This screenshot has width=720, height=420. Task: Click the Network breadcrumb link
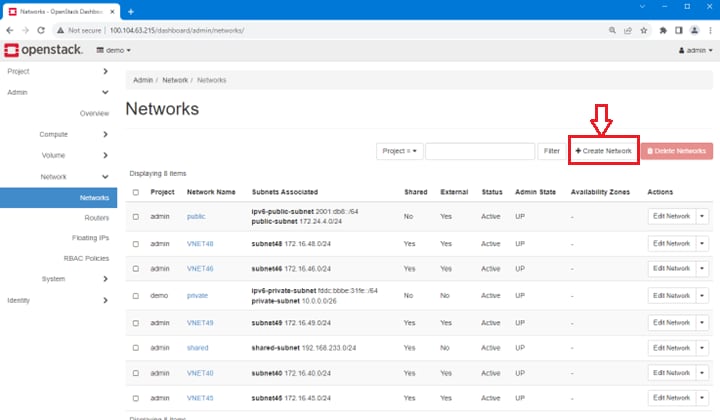pyautogui.click(x=175, y=80)
